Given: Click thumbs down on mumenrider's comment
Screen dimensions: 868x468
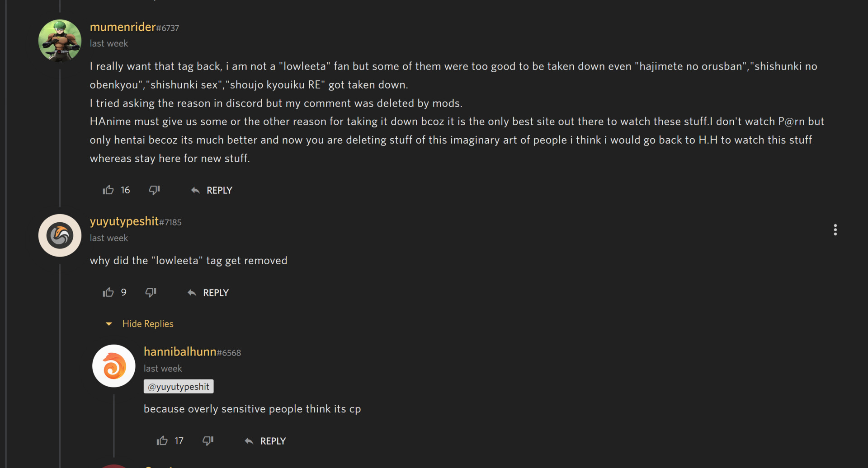Looking at the screenshot, I should pyautogui.click(x=154, y=190).
